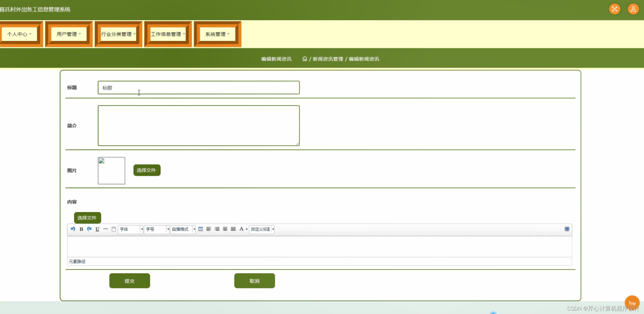Click the font color A icon

click(x=241, y=229)
